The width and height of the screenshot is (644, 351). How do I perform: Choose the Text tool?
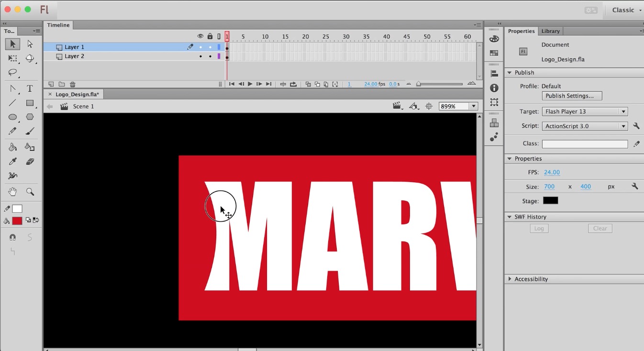(30, 88)
